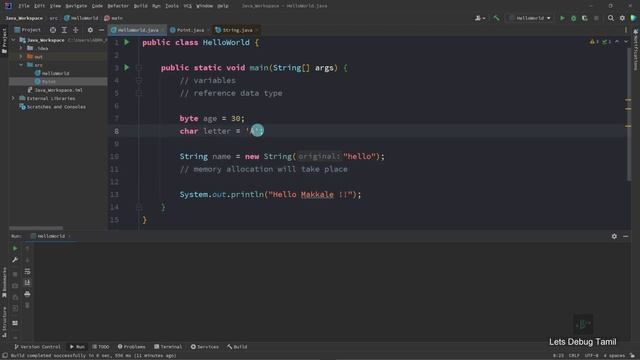Open the Services tool window
The image size is (640, 360).
[205, 347]
